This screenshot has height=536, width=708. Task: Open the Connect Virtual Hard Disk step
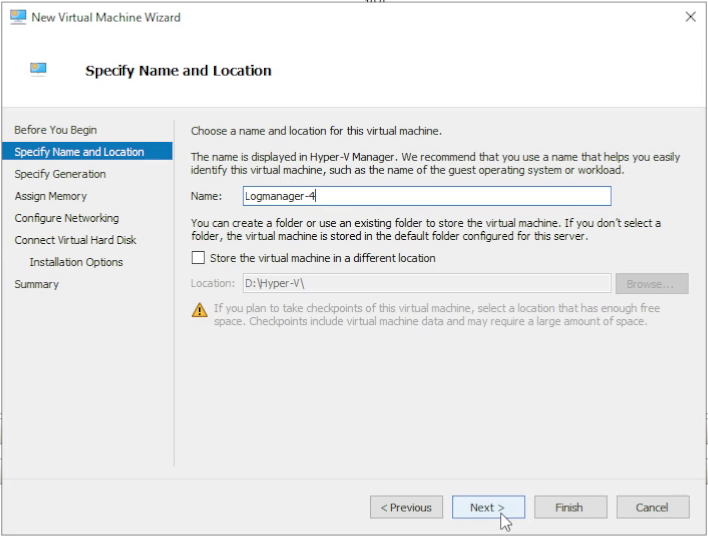75,240
